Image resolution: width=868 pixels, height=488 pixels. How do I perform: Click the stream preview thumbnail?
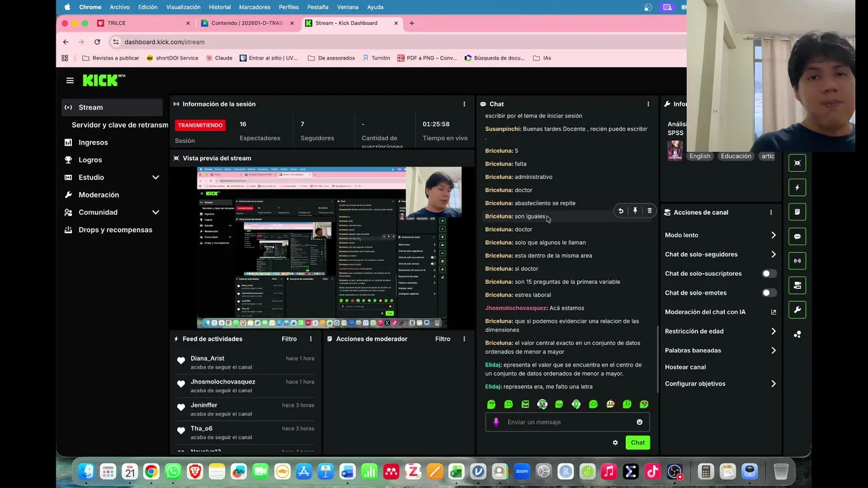[330, 247]
